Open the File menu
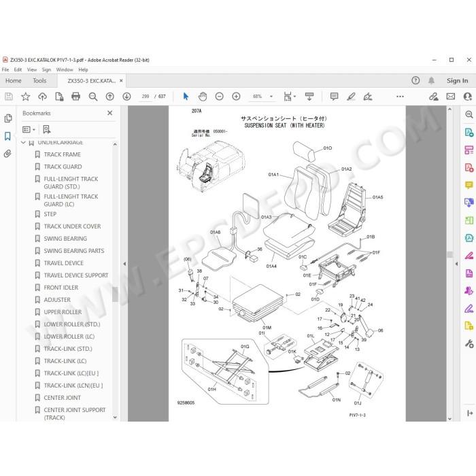Screen dimensions: 476x476 tap(5, 69)
